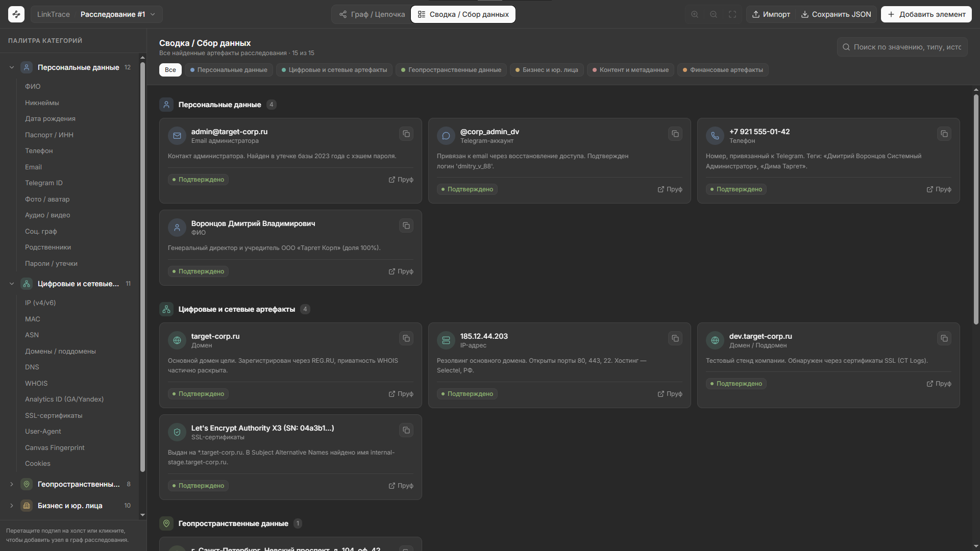980x551 pixels.
Task: Filter by Бизнес и юр. лица chip
Action: click(547, 70)
